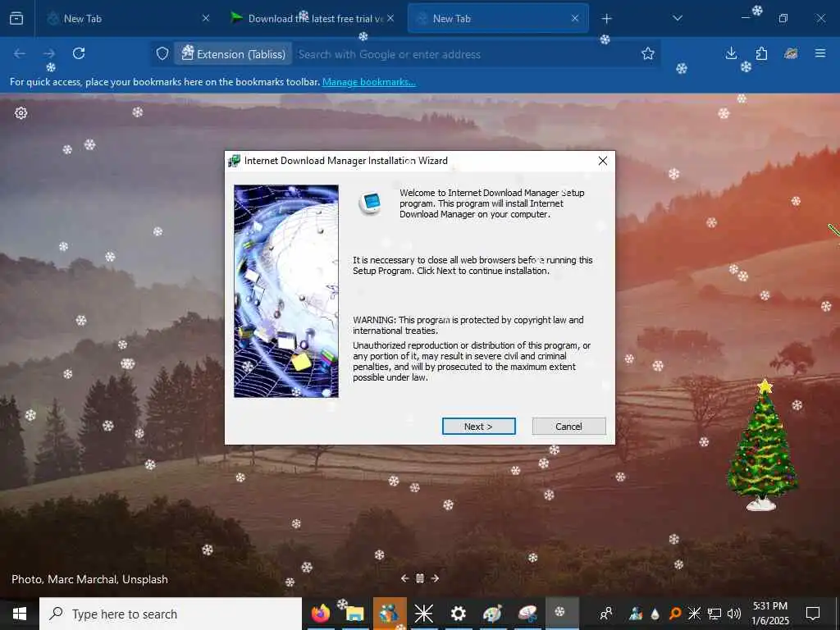
Task: Open the Firefox downloads panel
Action: 731,53
